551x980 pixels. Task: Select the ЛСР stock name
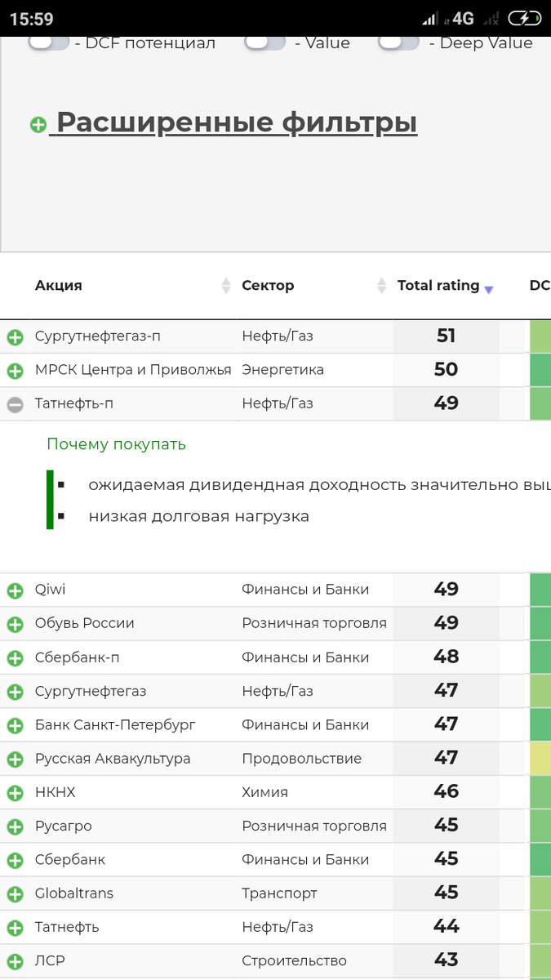[x=50, y=960]
